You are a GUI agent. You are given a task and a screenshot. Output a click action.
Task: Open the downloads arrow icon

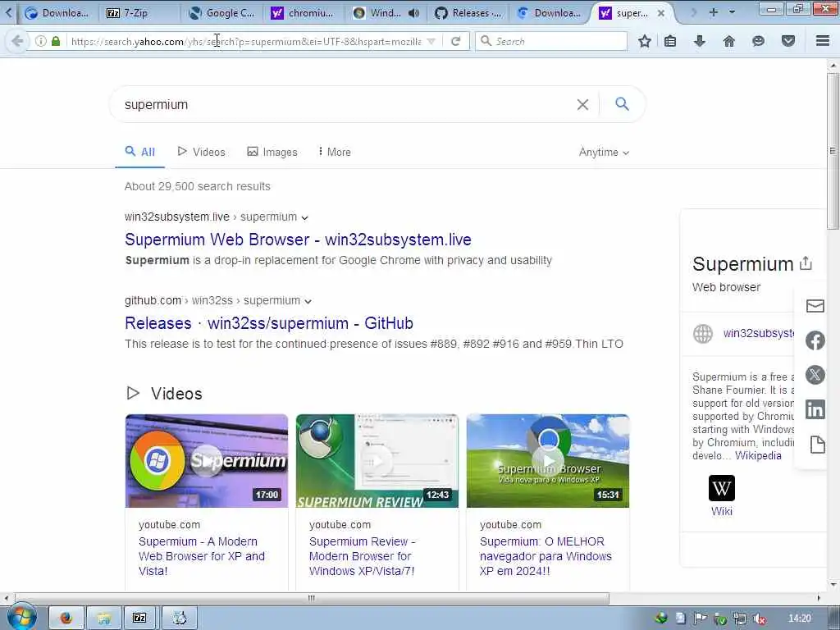pos(700,41)
